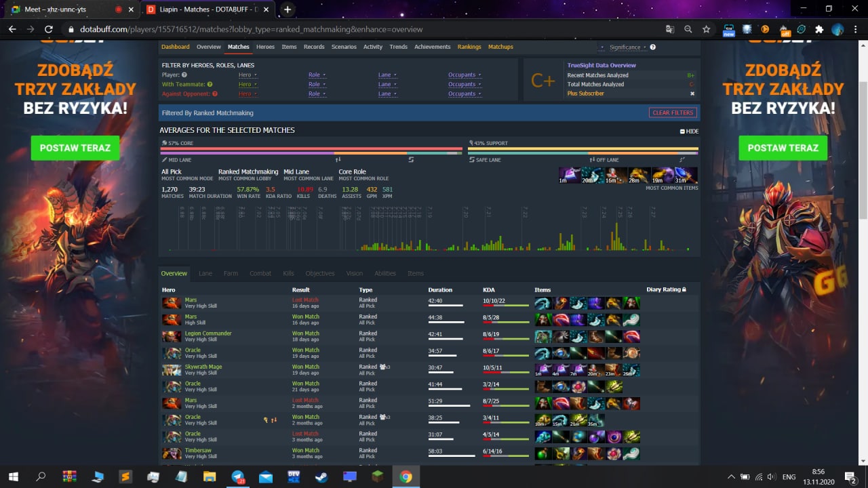Open the Against Opponent Role dropdown

(317, 94)
